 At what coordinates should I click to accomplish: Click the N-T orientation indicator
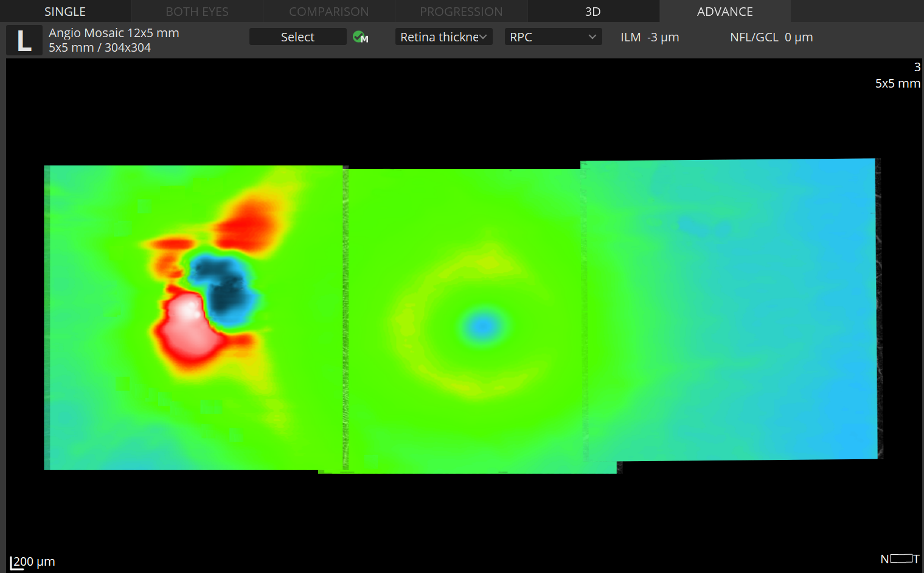900,558
